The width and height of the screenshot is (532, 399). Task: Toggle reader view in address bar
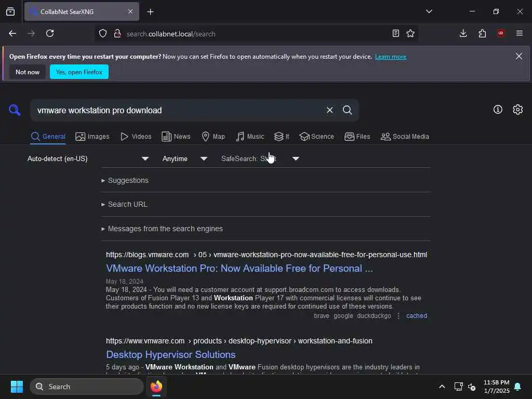click(x=395, y=34)
